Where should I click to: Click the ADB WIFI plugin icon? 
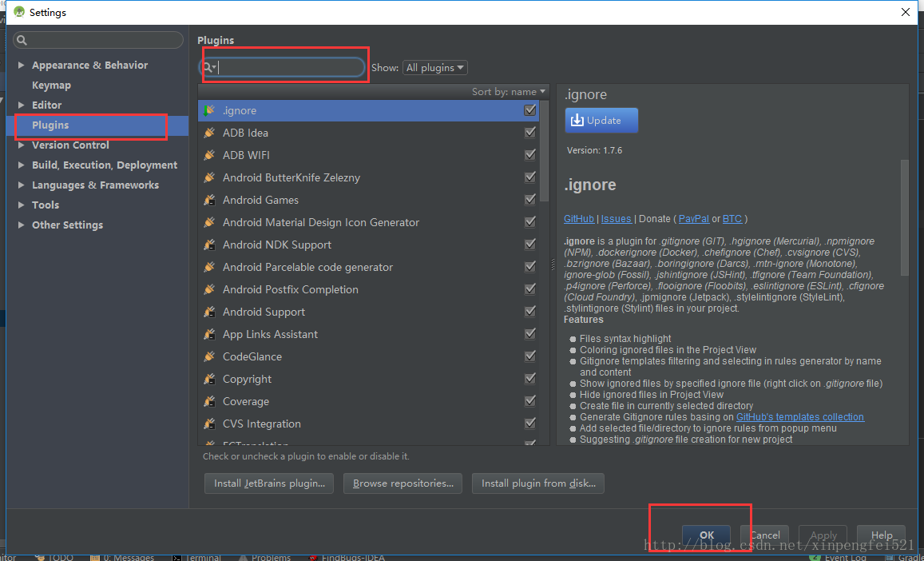point(209,155)
